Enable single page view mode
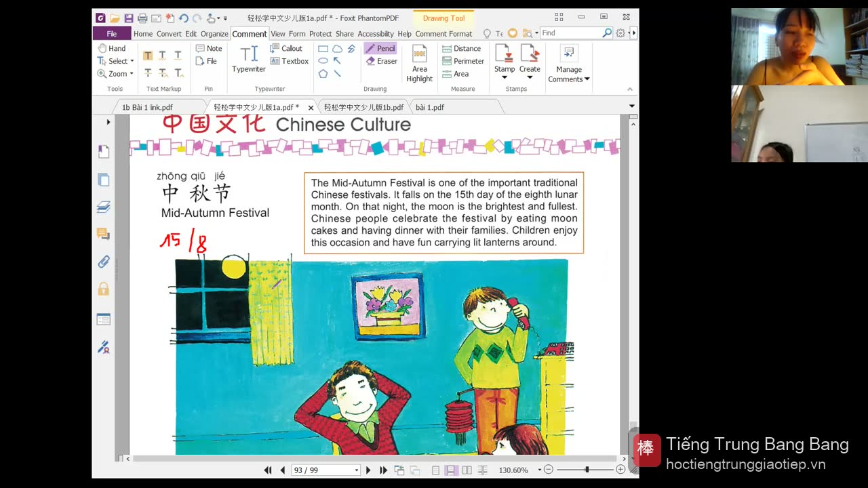The height and width of the screenshot is (488, 868). coord(435,470)
